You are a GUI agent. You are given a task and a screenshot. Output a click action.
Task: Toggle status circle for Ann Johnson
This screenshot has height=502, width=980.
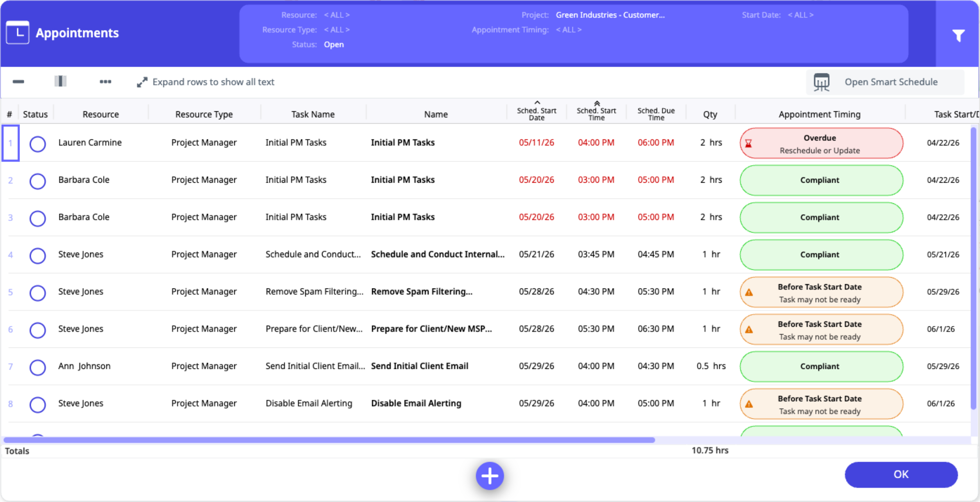[37, 367]
